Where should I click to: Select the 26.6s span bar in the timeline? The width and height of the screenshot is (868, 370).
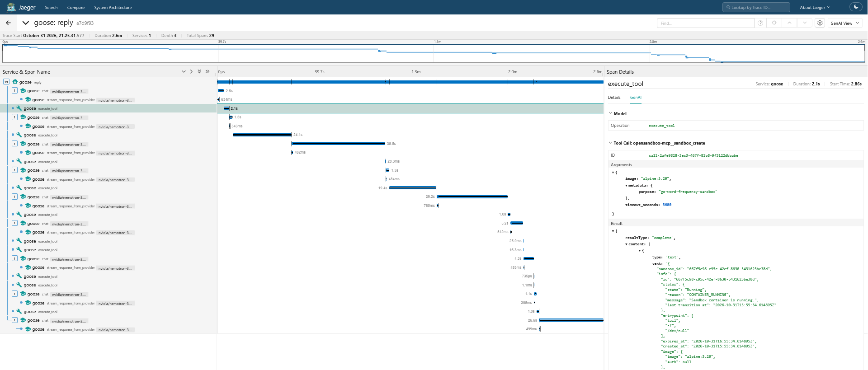click(571, 320)
